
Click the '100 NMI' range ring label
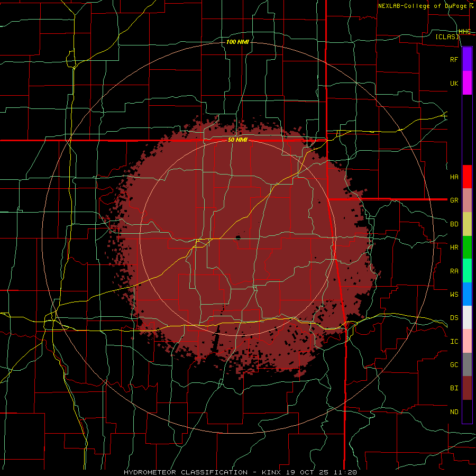(237, 42)
